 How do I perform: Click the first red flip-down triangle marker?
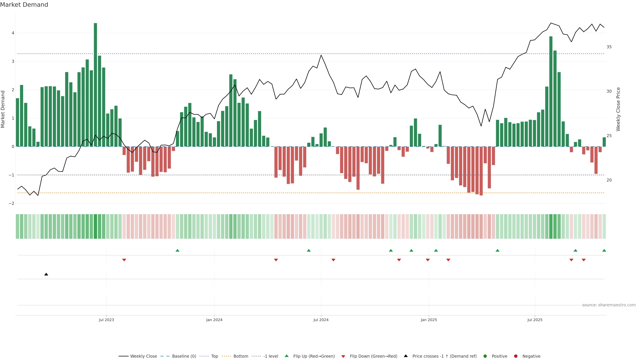(124, 260)
